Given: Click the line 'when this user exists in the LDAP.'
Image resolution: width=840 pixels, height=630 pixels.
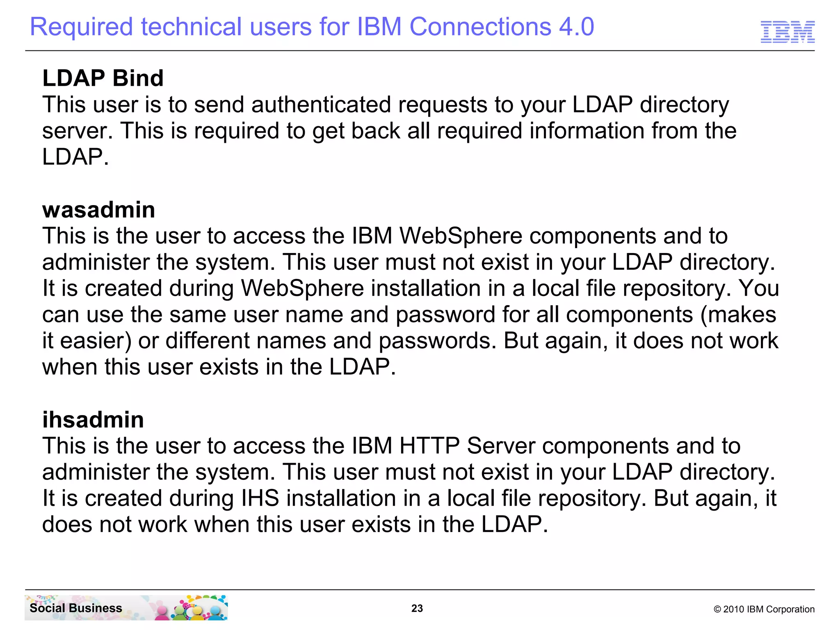Looking at the screenshot, I should pyautogui.click(x=219, y=367).
